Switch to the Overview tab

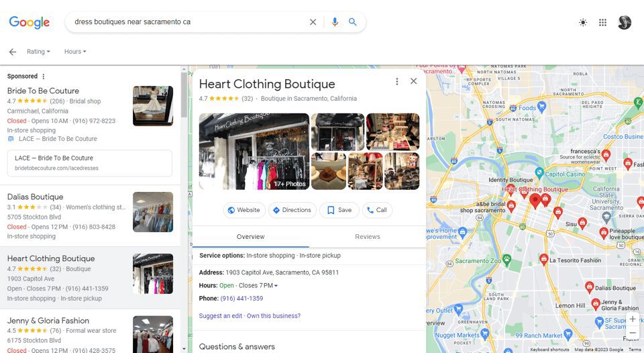(250, 237)
